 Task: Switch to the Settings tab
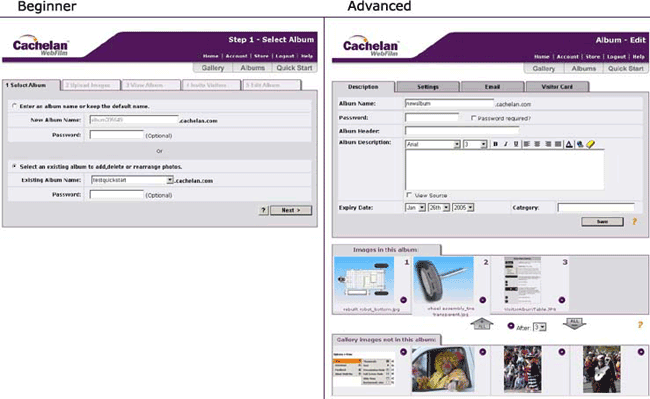click(x=428, y=87)
